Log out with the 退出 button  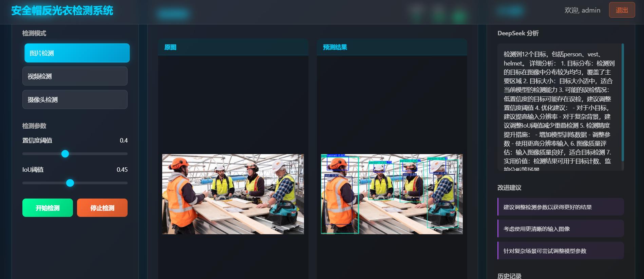click(622, 10)
